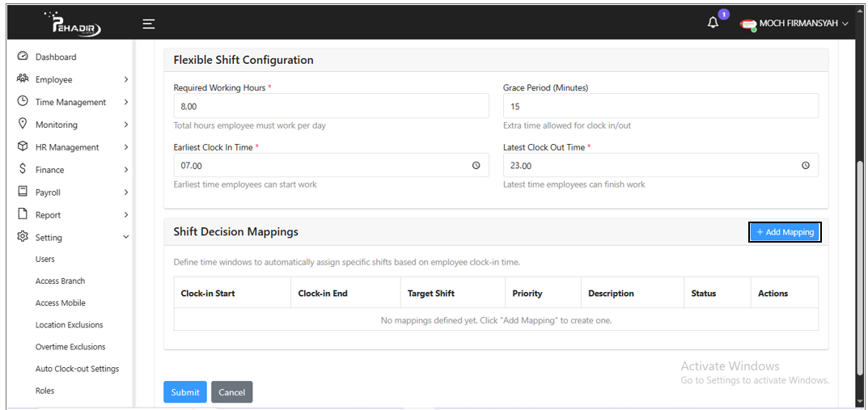This screenshot has height=410, width=868.
Task: Click clock icon in Latest Clock Out Time
Action: pos(805,166)
